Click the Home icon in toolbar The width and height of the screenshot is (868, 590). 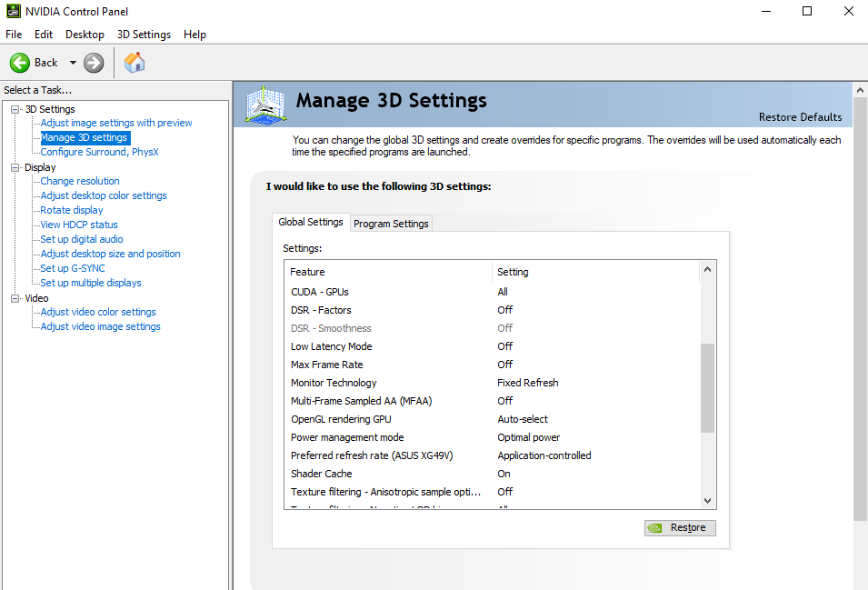135,63
